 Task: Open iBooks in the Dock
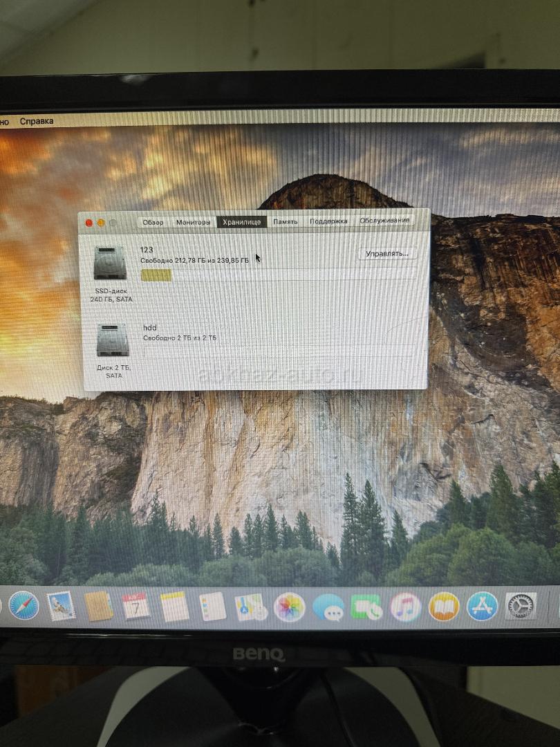pyautogui.click(x=444, y=607)
